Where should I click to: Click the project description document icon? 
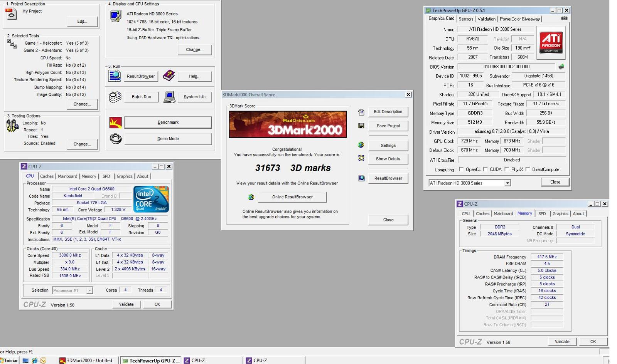click(11, 14)
